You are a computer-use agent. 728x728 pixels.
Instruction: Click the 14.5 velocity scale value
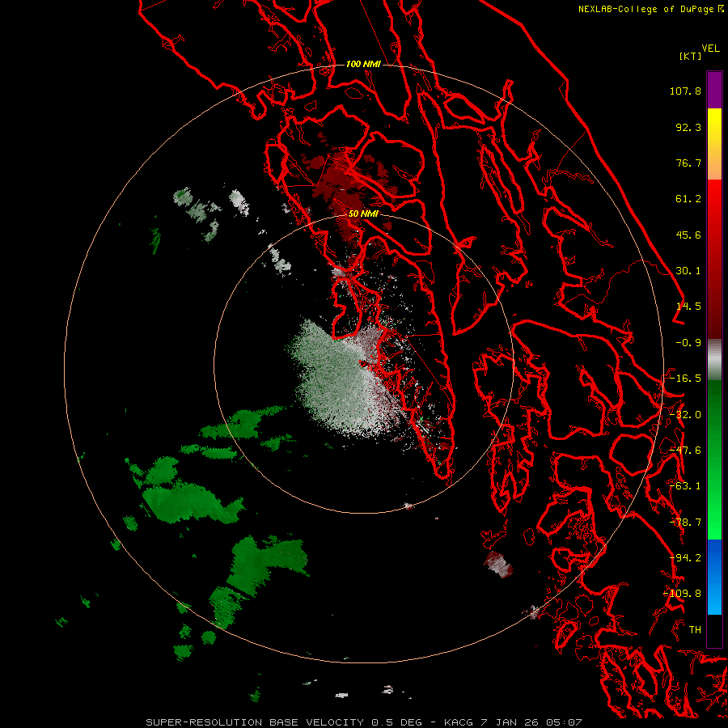[x=688, y=307]
